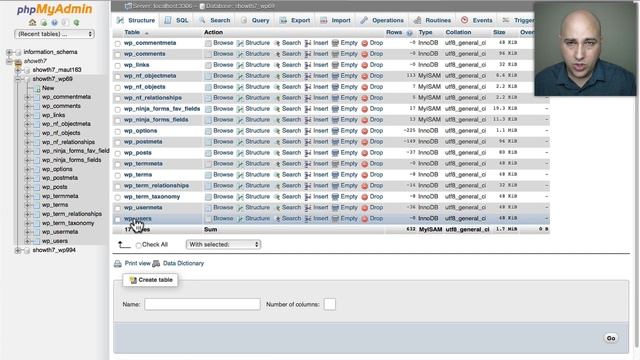
Task: Click Table column header to sort
Action: point(132,32)
